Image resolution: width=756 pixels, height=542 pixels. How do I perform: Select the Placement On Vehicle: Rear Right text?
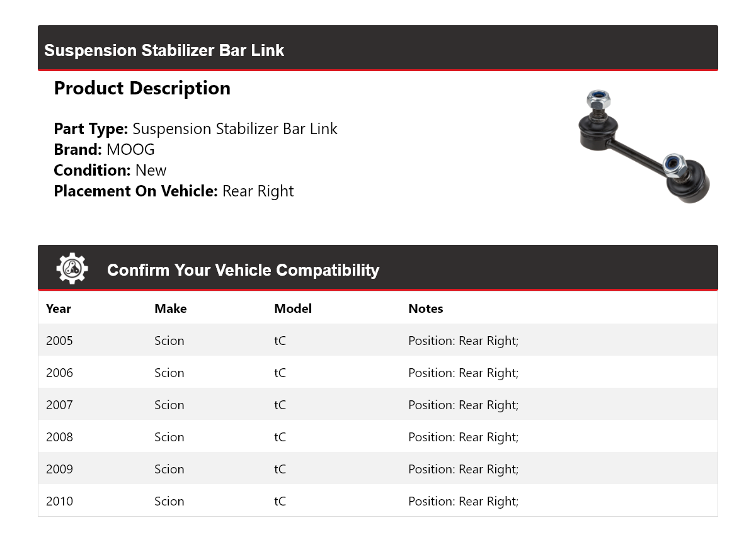[x=174, y=191]
